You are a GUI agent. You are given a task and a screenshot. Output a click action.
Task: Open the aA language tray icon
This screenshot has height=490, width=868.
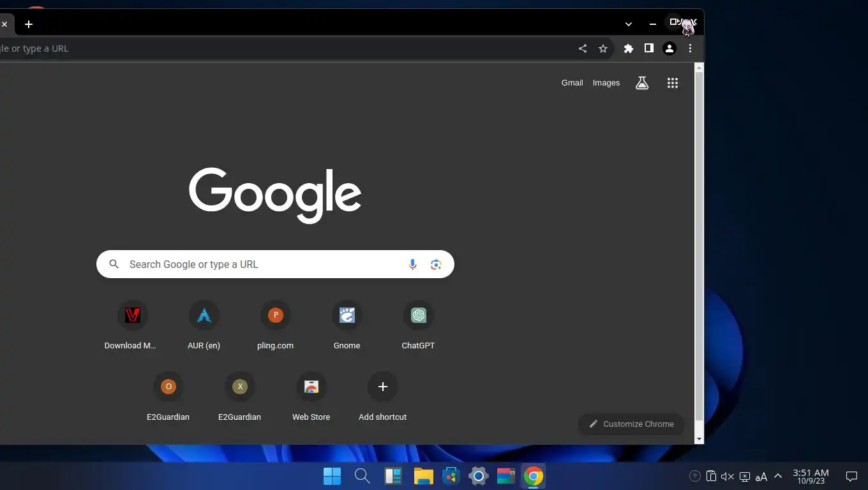[x=761, y=477]
